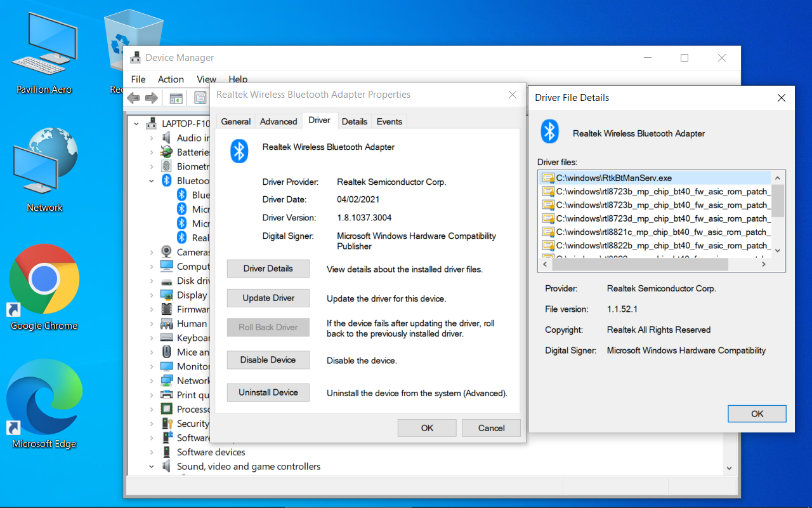Viewport: 812px width, 508px height.
Task: Click the driver files list scroll-up arrow
Action: [778, 177]
